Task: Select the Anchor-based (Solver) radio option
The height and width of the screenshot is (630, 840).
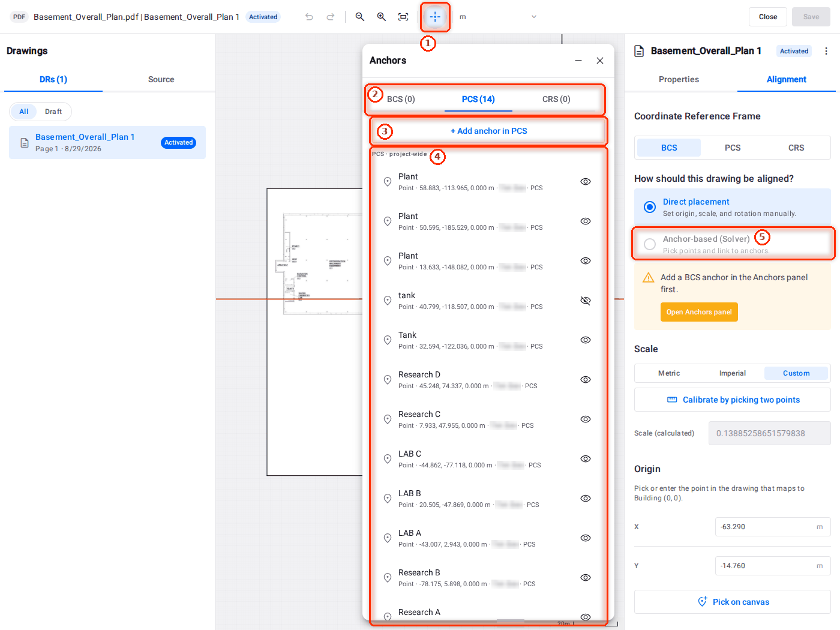Action: [x=650, y=244]
